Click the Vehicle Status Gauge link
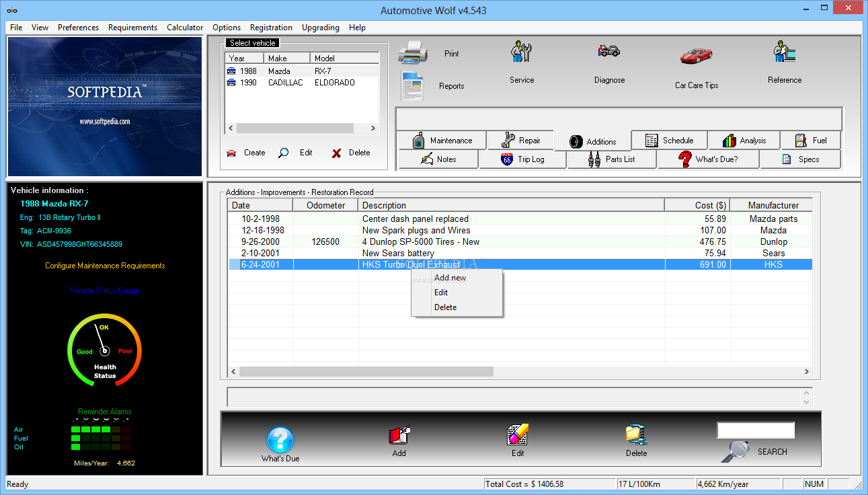 (105, 291)
